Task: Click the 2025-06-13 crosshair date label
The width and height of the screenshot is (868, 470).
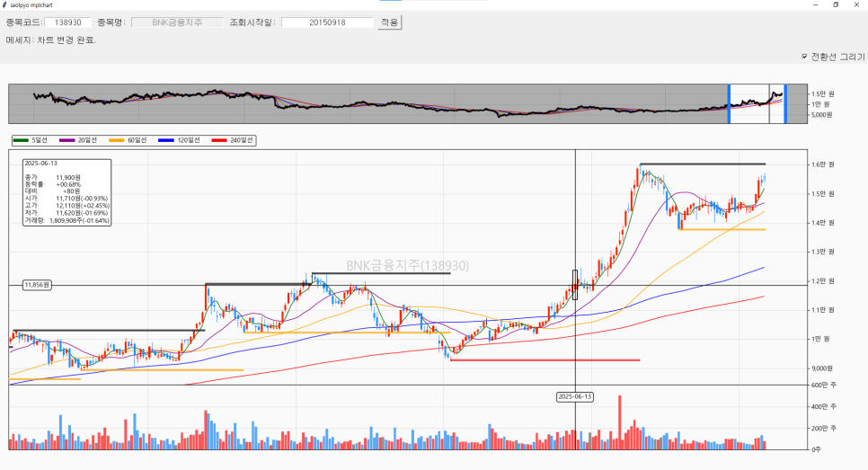Action: [x=575, y=397]
